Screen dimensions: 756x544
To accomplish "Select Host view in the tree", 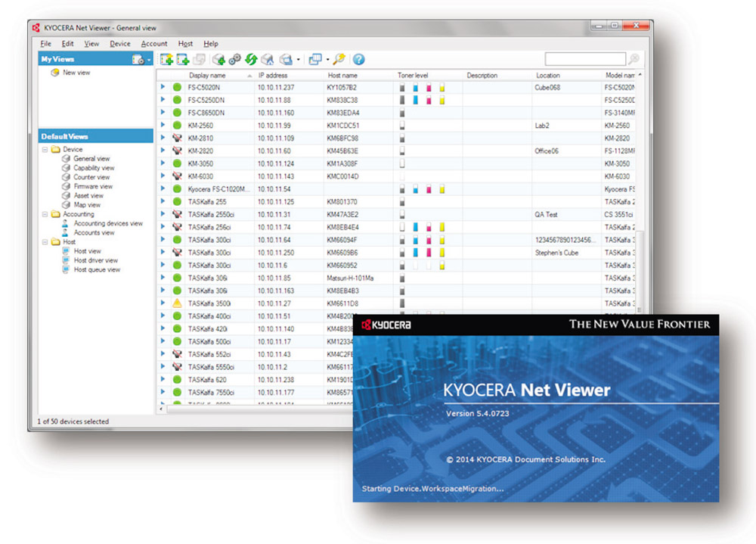I will click(87, 251).
